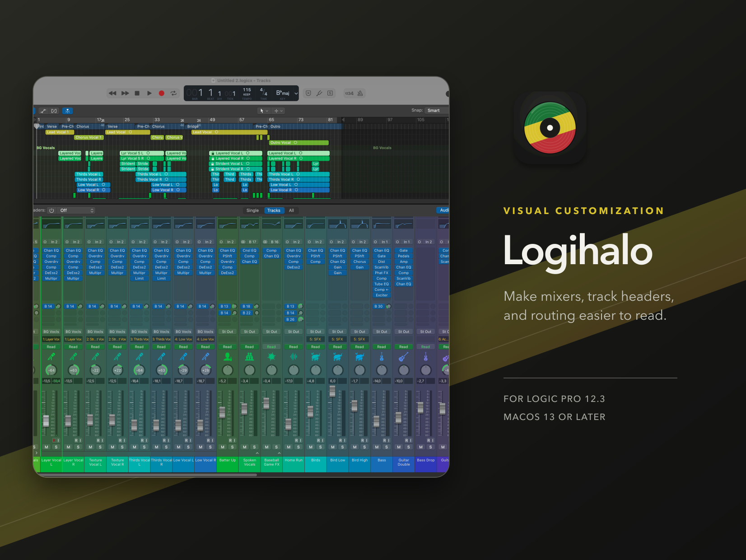Click the B 30 send on Bass channel

click(x=378, y=306)
